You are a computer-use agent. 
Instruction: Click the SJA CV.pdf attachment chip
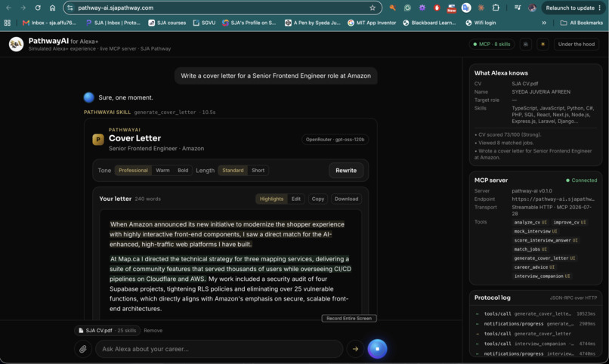[107, 331]
